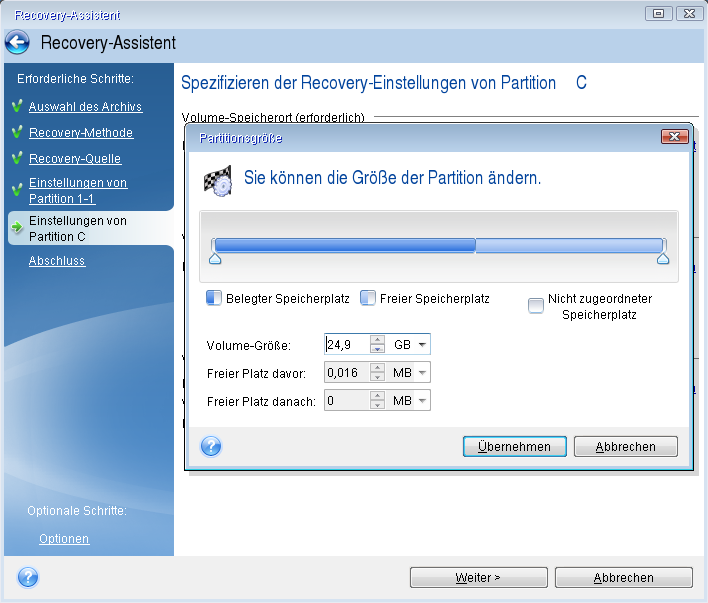Close the Partitionsgröße dialog
The height and width of the screenshot is (603, 708).
(674, 136)
